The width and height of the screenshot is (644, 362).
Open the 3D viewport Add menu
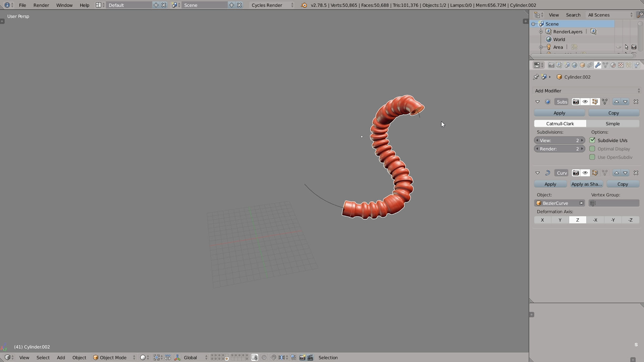[x=61, y=358]
